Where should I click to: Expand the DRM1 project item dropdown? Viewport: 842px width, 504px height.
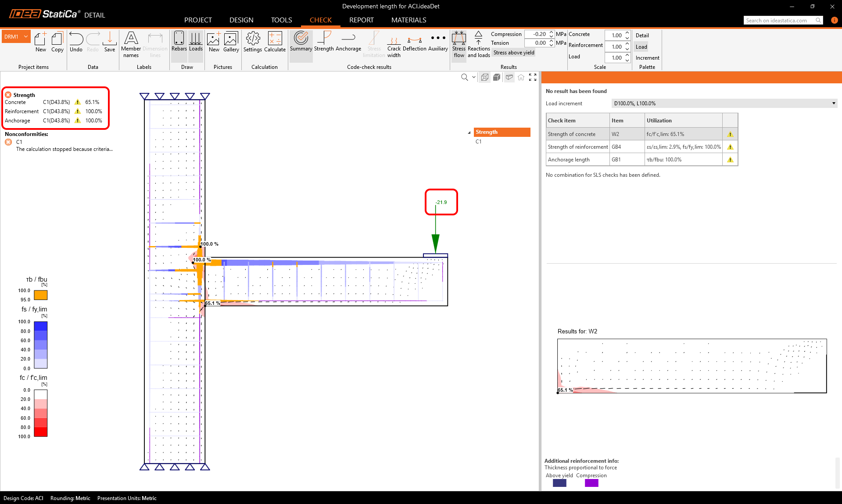point(26,37)
